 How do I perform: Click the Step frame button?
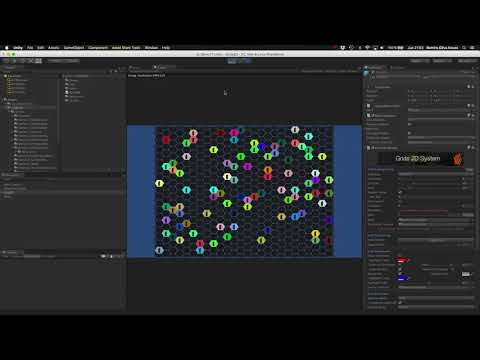click(248, 61)
